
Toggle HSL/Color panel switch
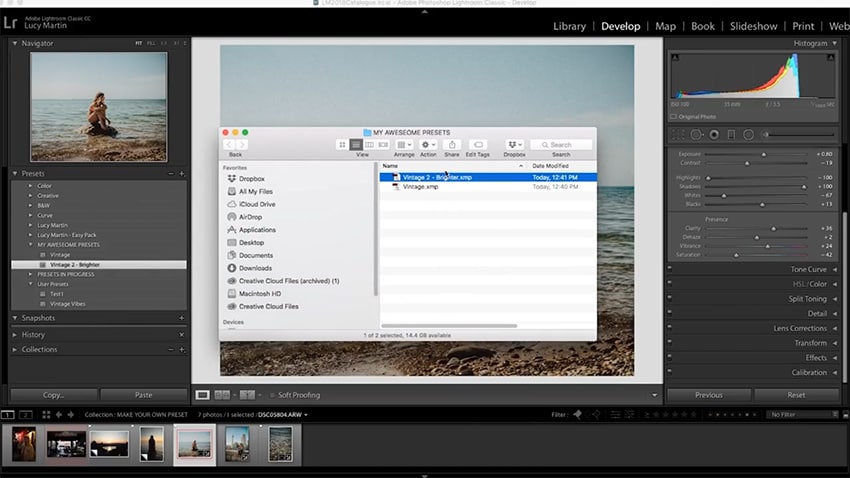tap(669, 282)
